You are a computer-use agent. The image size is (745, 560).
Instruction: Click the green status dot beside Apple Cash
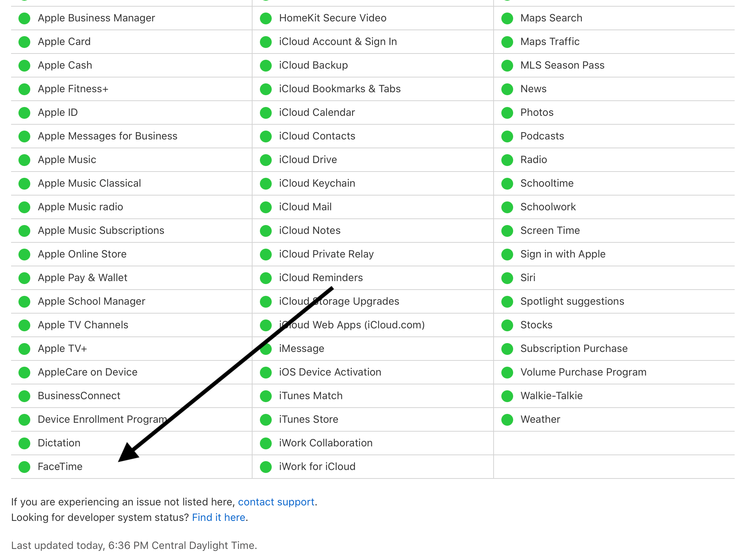click(x=24, y=66)
